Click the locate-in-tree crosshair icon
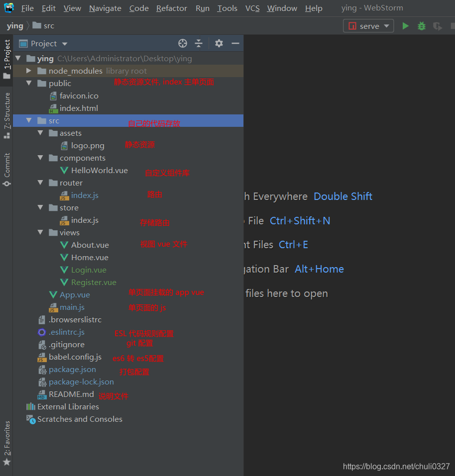 click(183, 43)
